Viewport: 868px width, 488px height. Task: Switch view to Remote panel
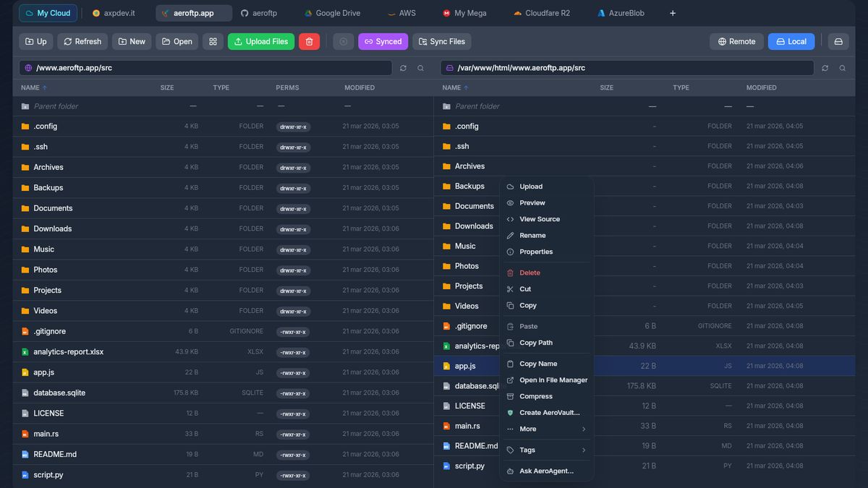coord(736,42)
